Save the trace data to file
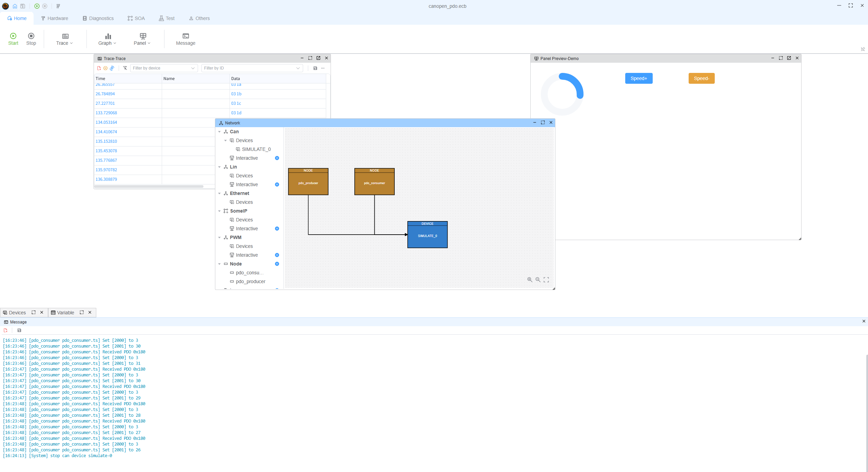 coord(315,68)
